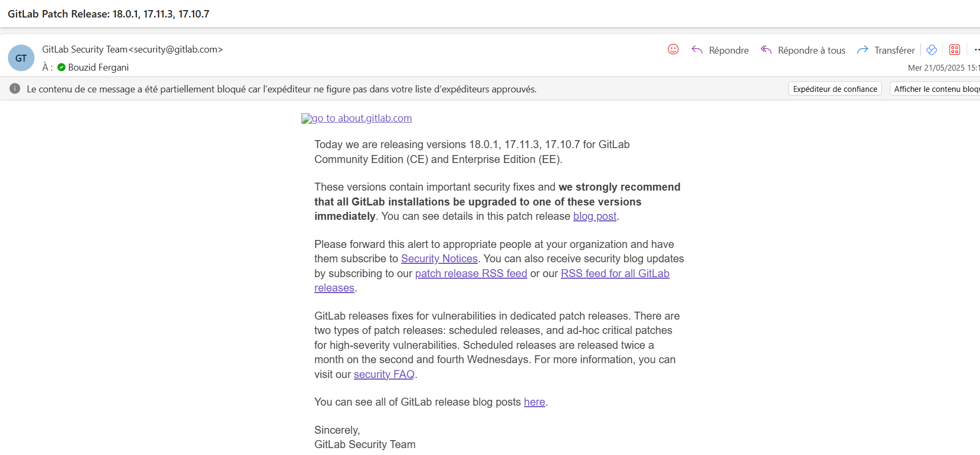Open the blue Viva Engage icon
The height and width of the screenshot is (455, 980).
(x=932, y=50)
